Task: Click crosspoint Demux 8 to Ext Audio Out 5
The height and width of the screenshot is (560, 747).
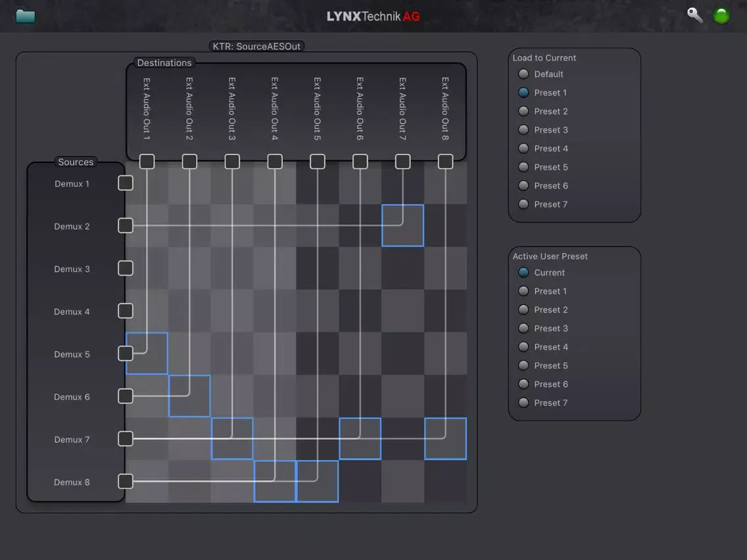Action: coord(318,481)
